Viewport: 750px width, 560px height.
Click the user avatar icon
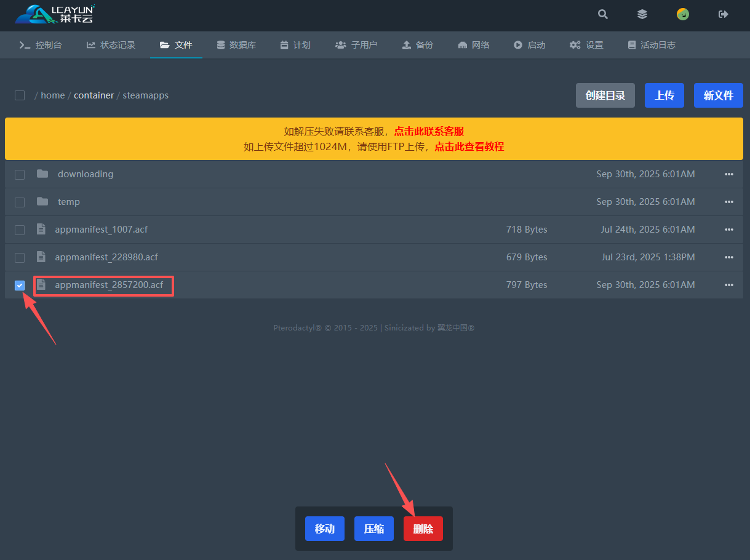(683, 14)
